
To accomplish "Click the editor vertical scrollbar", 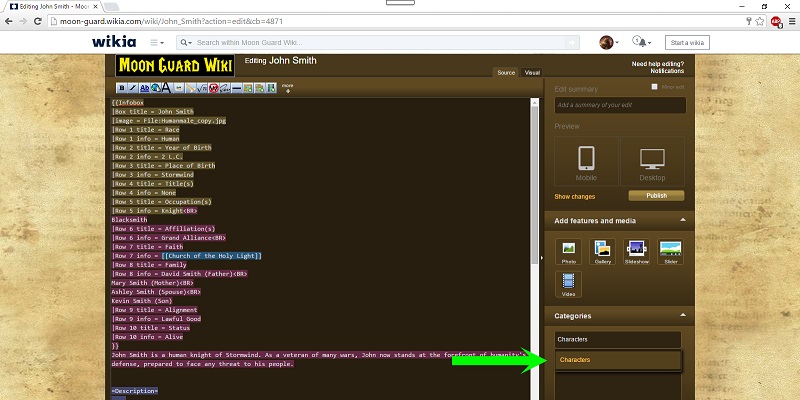I will point(535,186).
